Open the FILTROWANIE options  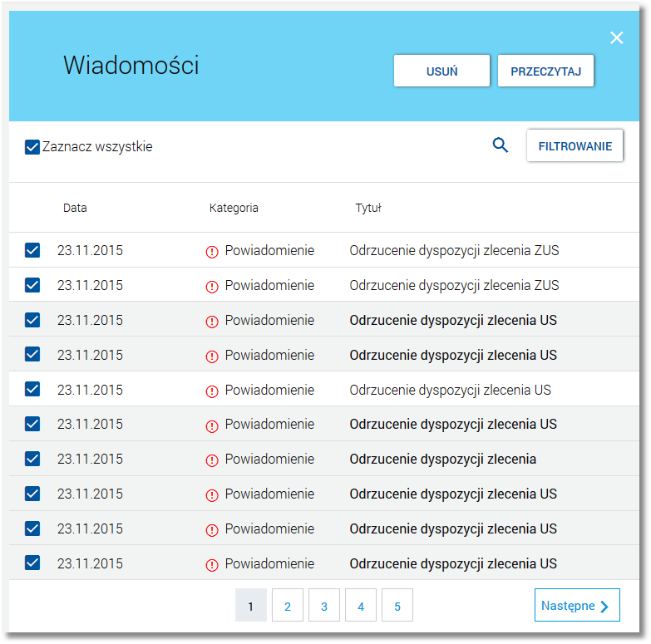point(575,145)
